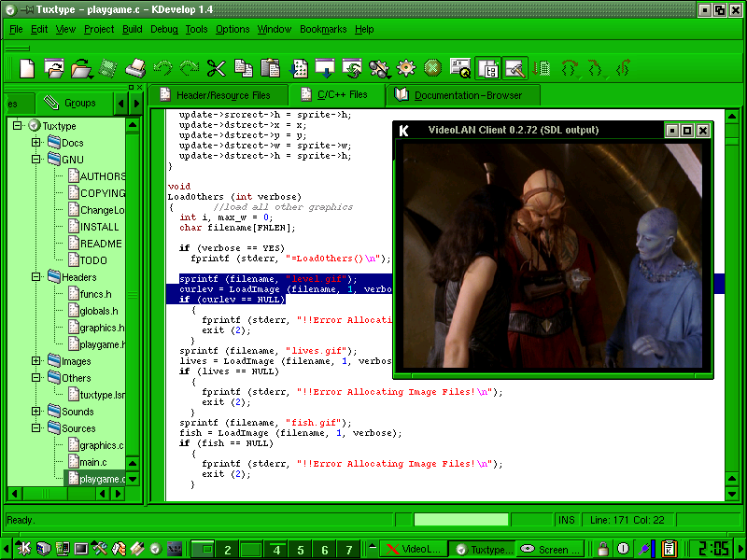Click the INS status bar indicator
Screen dimensions: 747x560
[567, 520]
